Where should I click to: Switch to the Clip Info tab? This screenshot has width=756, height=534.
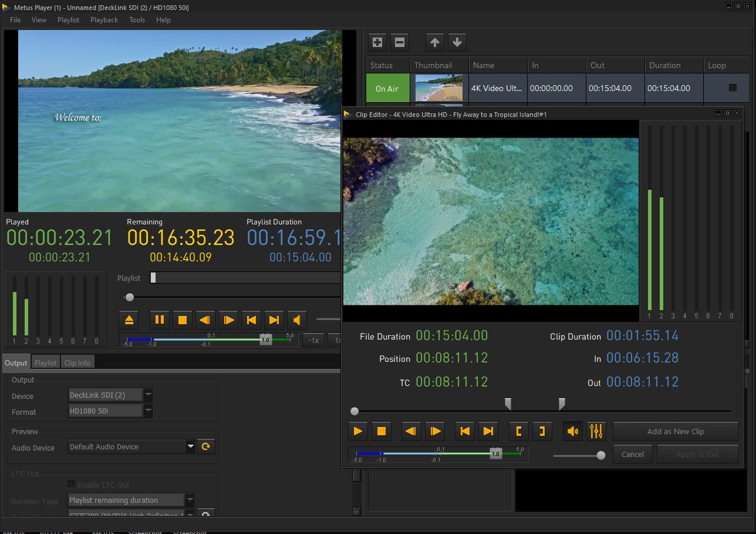point(77,362)
